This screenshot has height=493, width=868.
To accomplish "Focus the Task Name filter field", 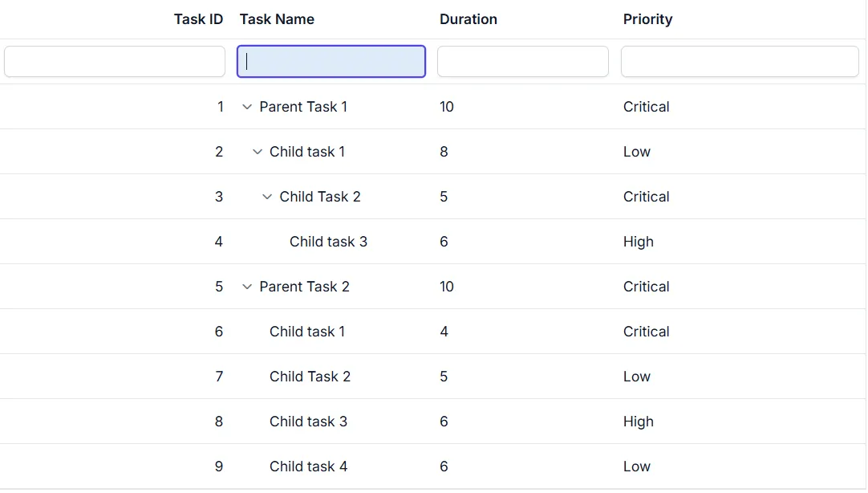I will [x=331, y=62].
